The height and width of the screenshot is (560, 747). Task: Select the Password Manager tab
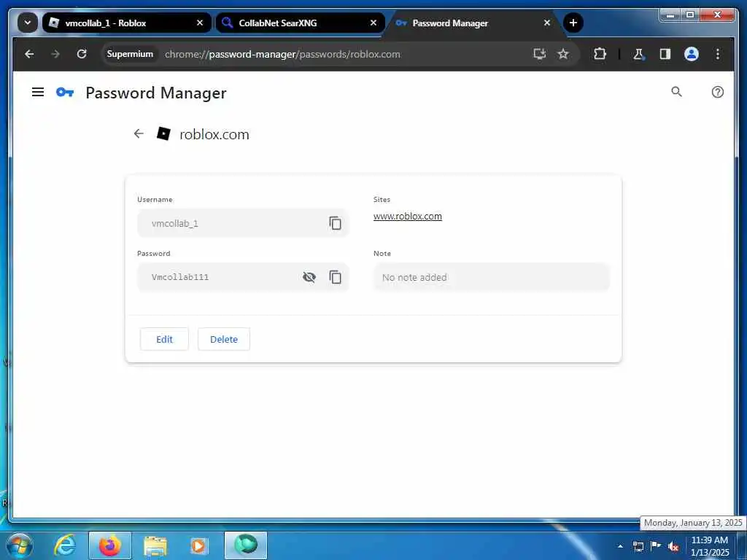(473, 23)
